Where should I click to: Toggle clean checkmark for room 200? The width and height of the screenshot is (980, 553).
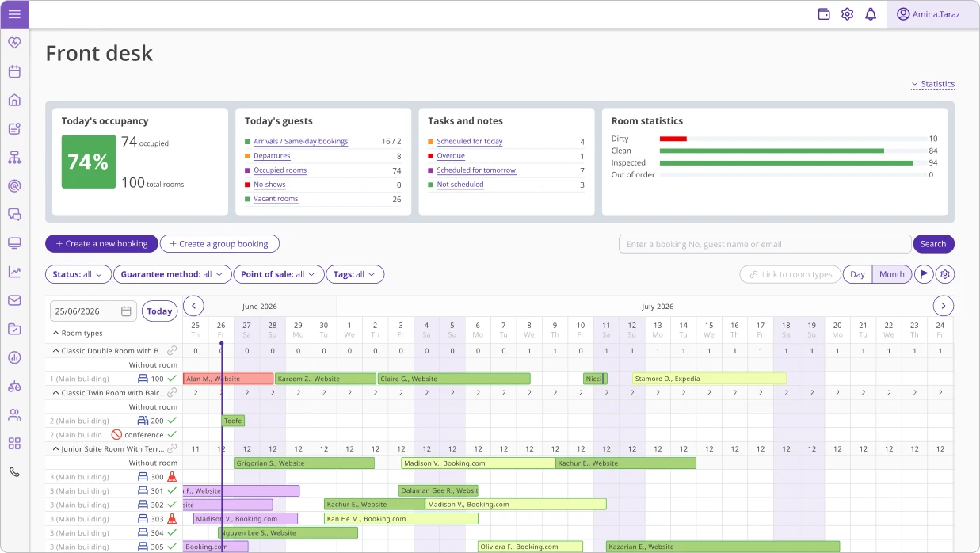[x=172, y=421]
